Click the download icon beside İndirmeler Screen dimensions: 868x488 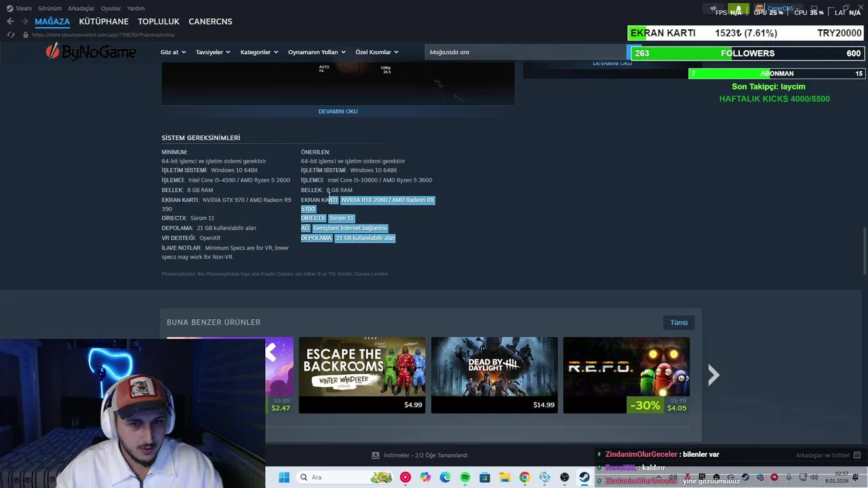[x=376, y=455]
